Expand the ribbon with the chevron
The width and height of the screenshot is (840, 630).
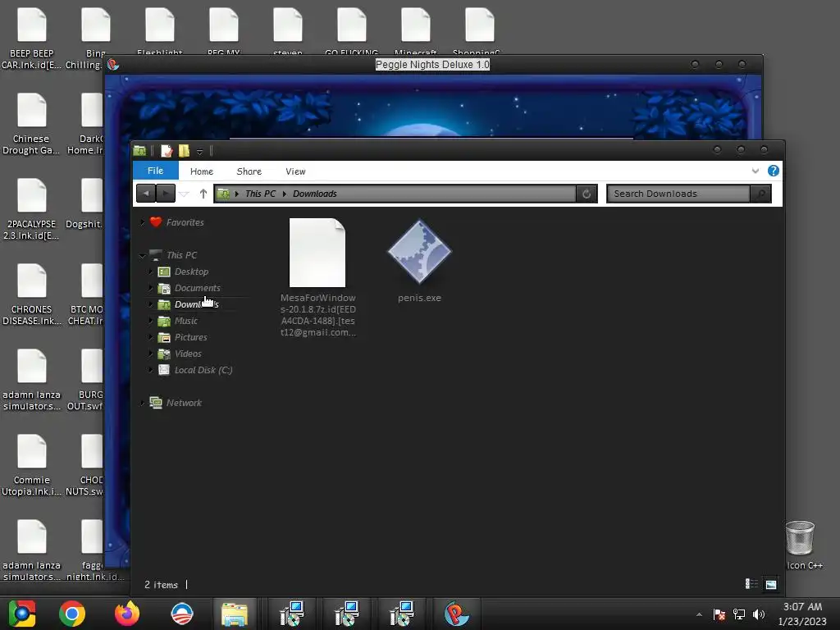point(756,171)
